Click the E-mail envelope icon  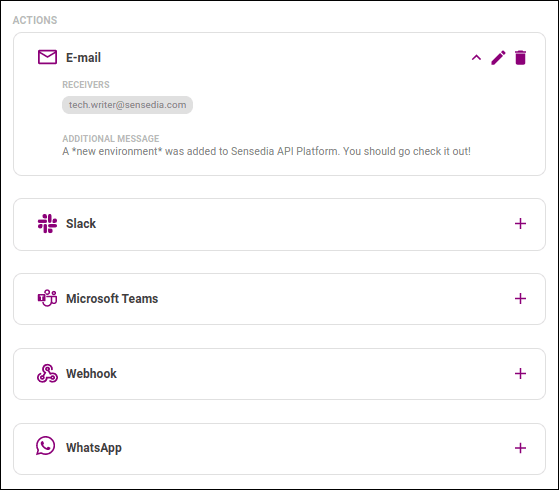(x=47, y=57)
